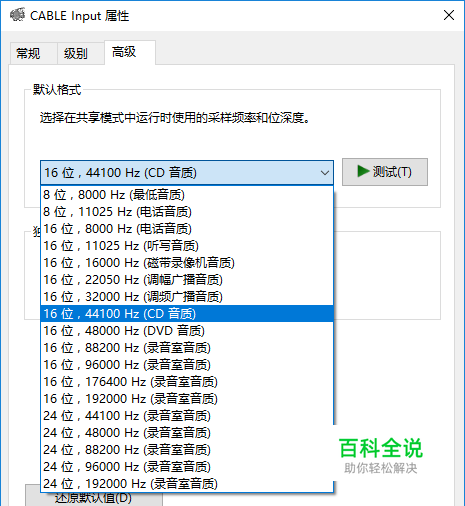Select 16 位, 8000 Hz (电话音质)
This screenshot has height=506, width=465.
[x=187, y=229]
